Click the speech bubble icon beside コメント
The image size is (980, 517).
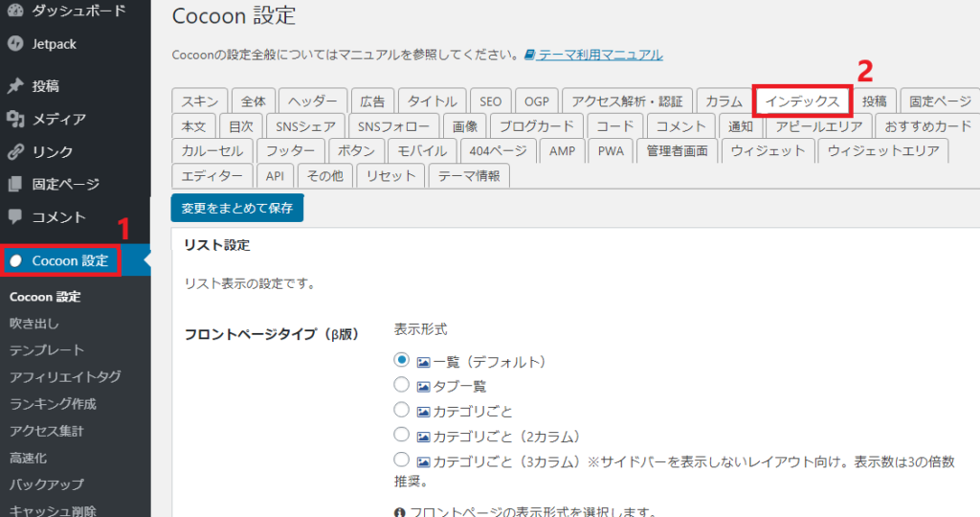point(15,217)
